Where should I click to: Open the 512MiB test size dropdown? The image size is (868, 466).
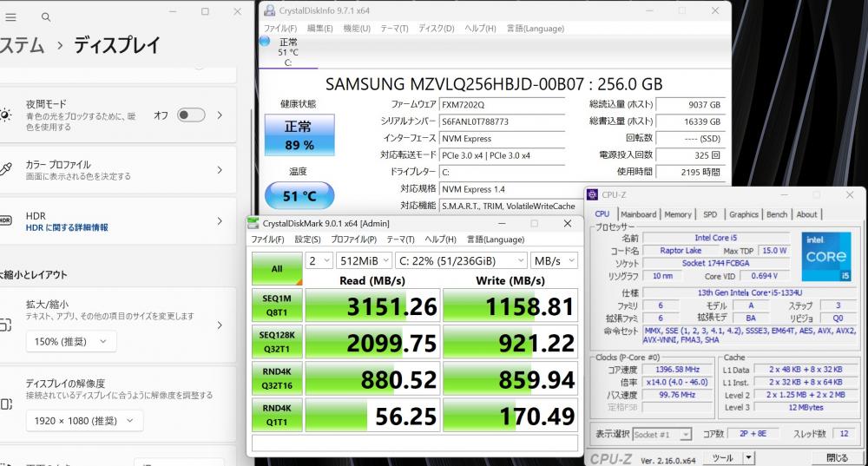click(x=365, y=260)
